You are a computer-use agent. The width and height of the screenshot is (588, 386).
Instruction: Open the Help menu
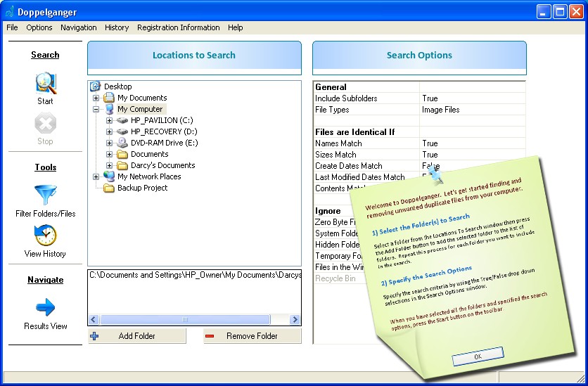pos(235,27)
